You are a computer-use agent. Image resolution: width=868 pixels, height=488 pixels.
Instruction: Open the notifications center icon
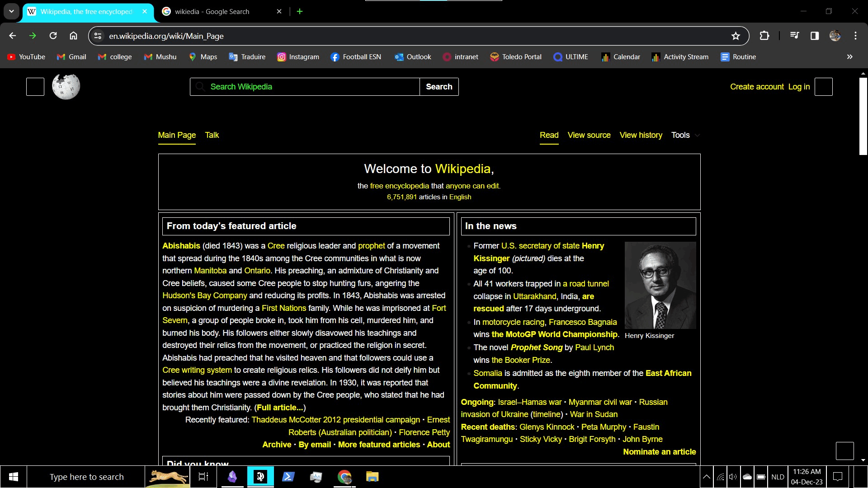pos(838,477)
